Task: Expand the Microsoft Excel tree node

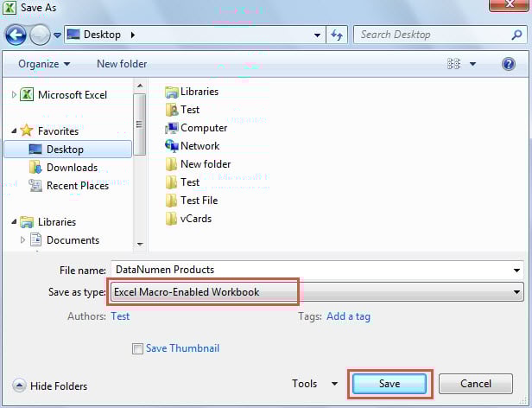Action: (15, 95)
